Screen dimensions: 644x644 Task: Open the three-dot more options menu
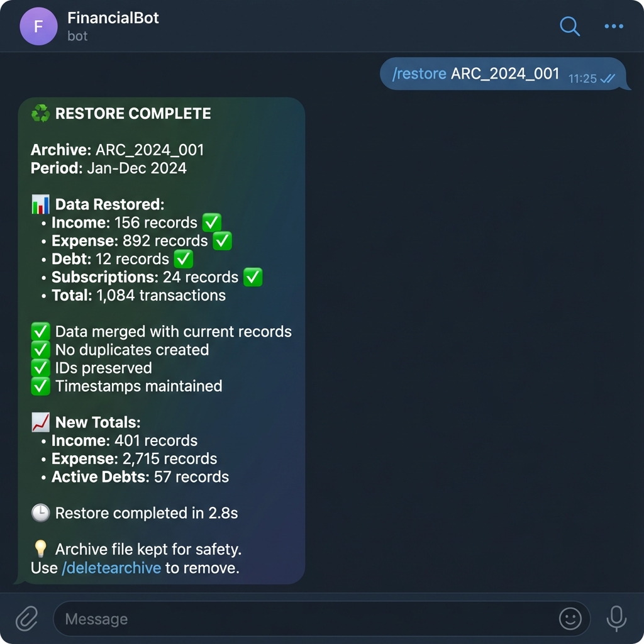tap(614, 26)
